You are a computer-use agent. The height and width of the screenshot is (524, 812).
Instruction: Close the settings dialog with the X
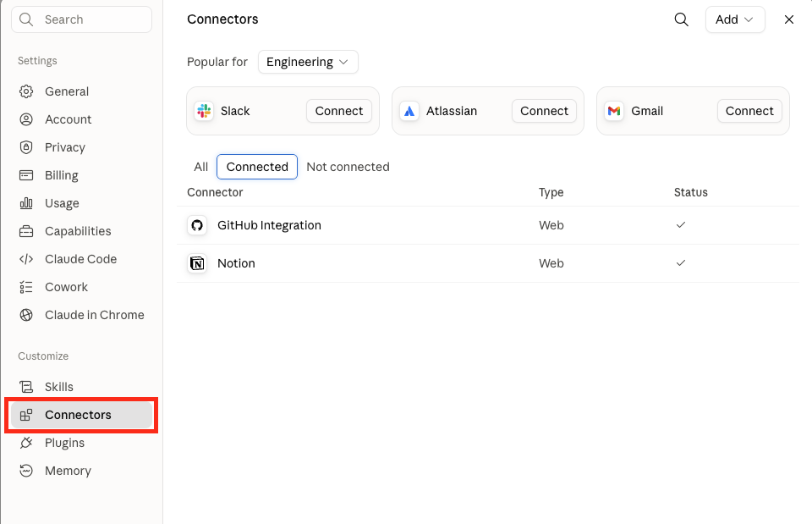coord(788,19)
